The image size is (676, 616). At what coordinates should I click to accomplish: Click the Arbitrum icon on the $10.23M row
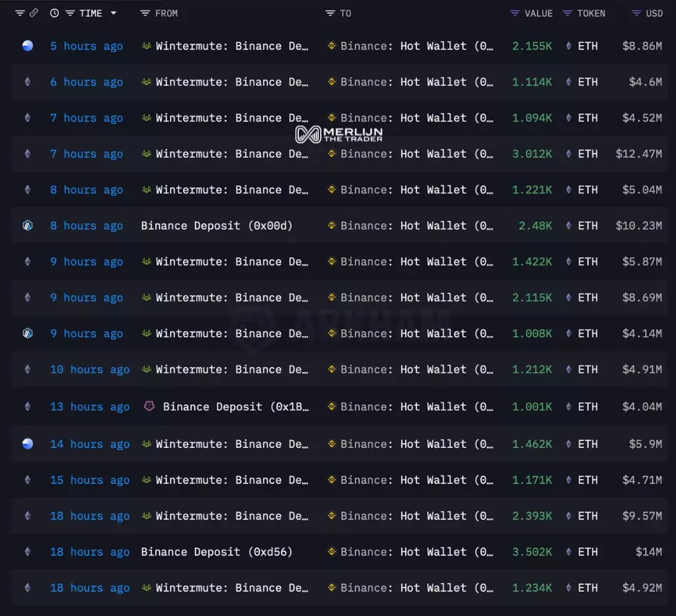coord(27,226)
